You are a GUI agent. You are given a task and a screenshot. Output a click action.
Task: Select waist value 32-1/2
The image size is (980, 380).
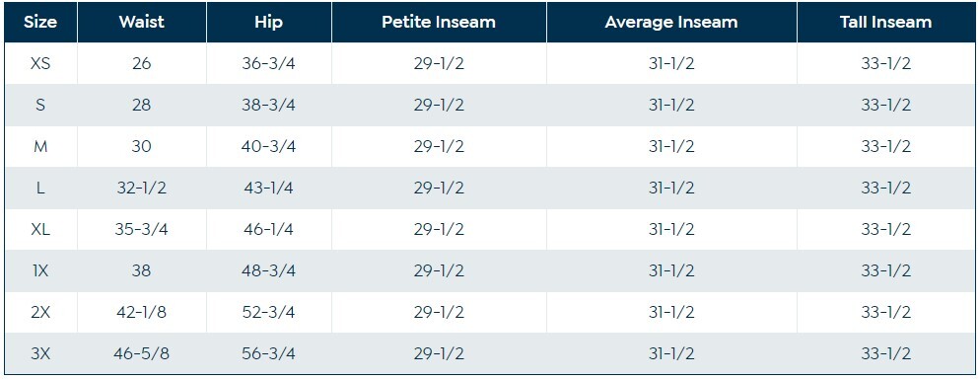142,188
